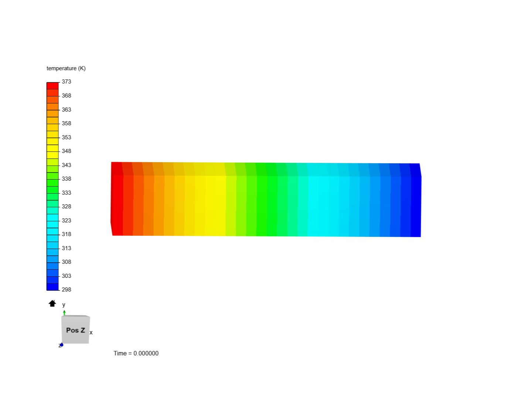The width and height of the screenshot is (532, 399).
Task: Click the 308 legend label
Action: (x=66, y=262)
